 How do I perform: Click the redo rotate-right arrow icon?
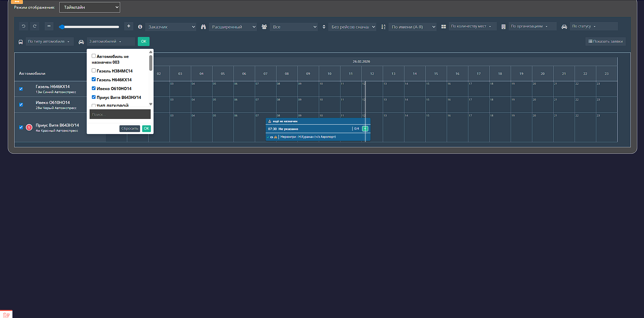[x=35, y=26]
